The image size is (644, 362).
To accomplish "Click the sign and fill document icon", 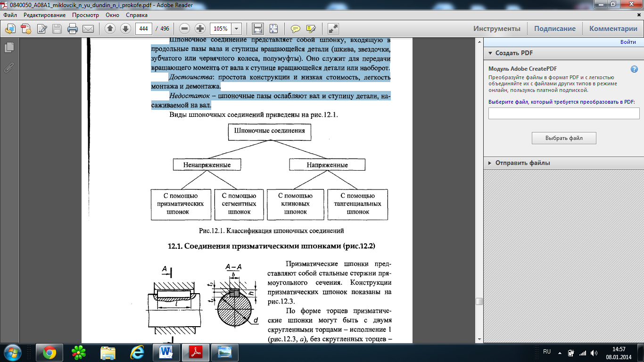I will pos(41,29).
